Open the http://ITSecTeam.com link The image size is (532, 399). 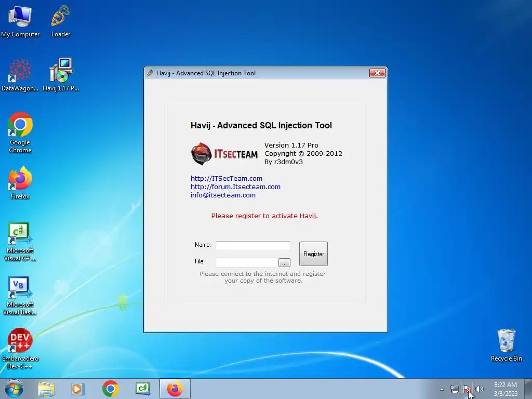[227, 179]
